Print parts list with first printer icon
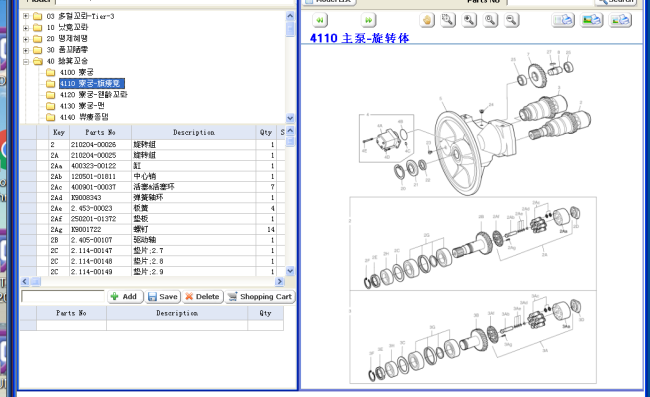The width and height of the screenshot is (650, 397). click(563, 20)
